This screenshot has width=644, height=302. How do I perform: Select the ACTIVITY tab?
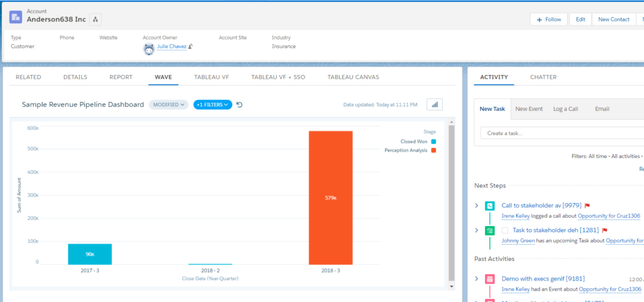(494, 77)
